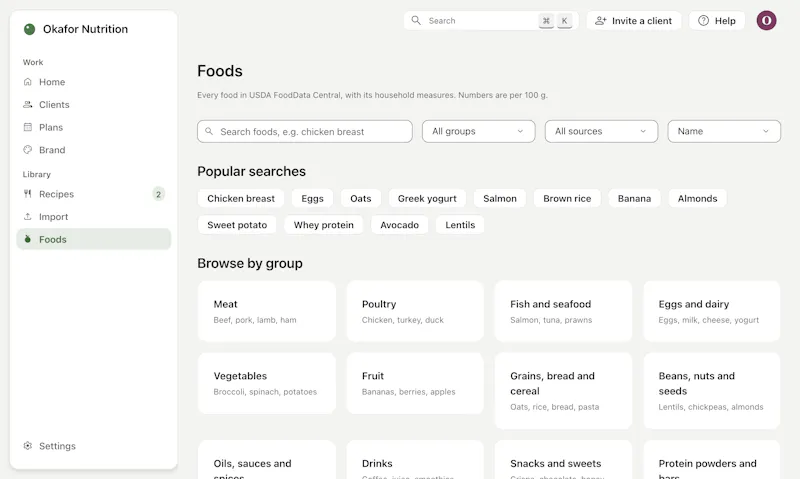This screenshot has height=479, width=800.
Task: Open the Meat group card
Action: (267, 311)
